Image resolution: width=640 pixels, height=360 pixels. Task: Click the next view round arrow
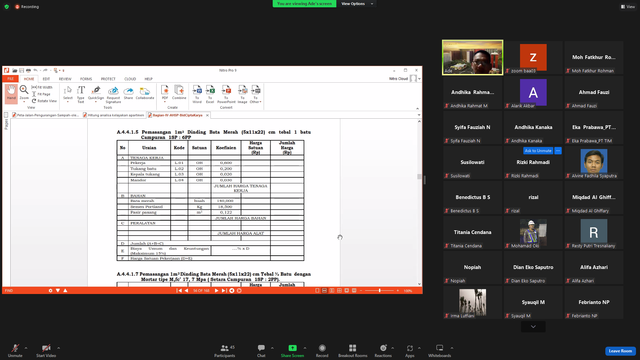coord(239,291)
